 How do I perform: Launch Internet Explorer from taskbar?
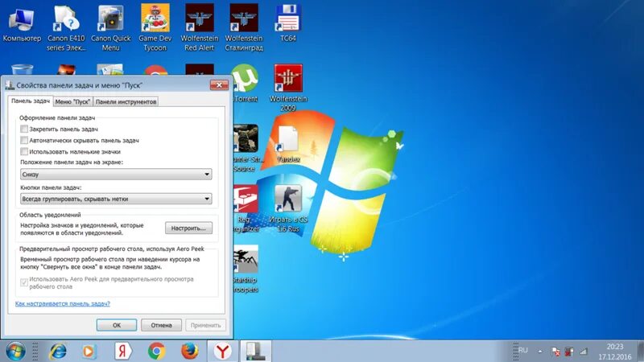click(x=58, y=352)
